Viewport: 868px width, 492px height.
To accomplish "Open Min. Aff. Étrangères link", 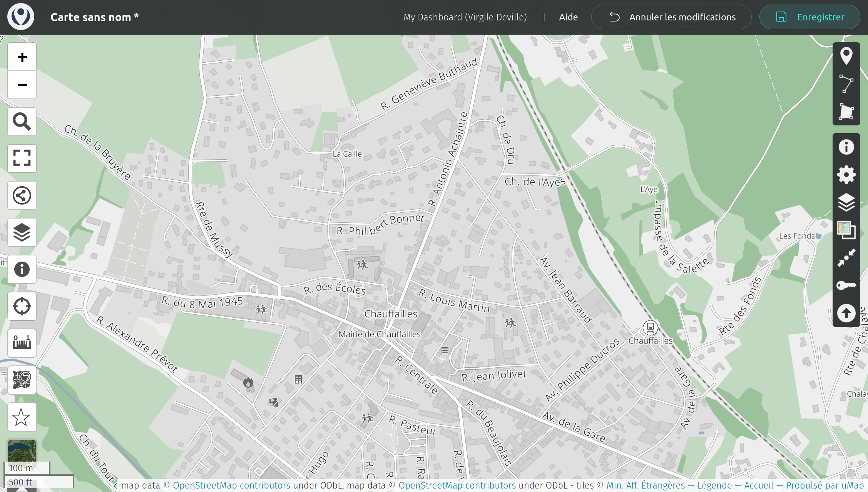I will [x=646, y=485].
